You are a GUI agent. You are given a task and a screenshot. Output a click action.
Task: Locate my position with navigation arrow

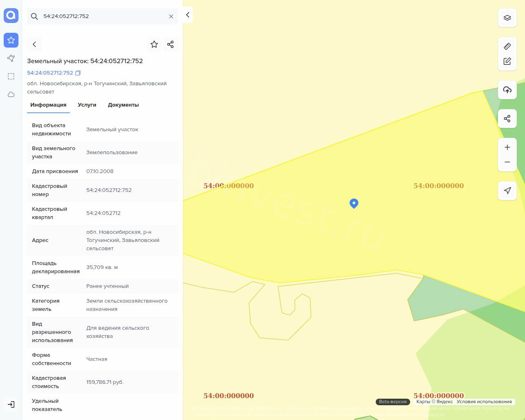coord(507,191)
